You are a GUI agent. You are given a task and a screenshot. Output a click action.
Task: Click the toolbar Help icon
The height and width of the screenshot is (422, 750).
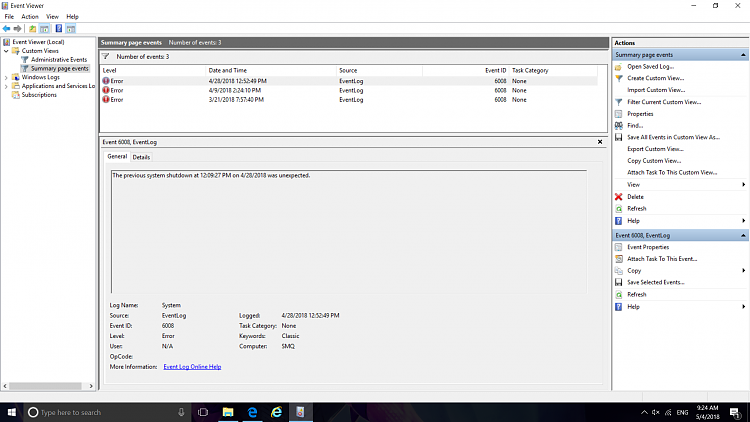click(59, 29)
